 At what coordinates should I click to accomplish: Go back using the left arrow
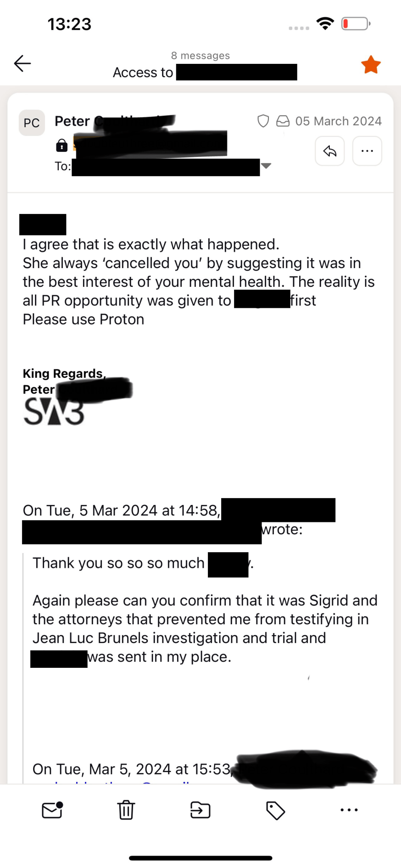(22, 63)
